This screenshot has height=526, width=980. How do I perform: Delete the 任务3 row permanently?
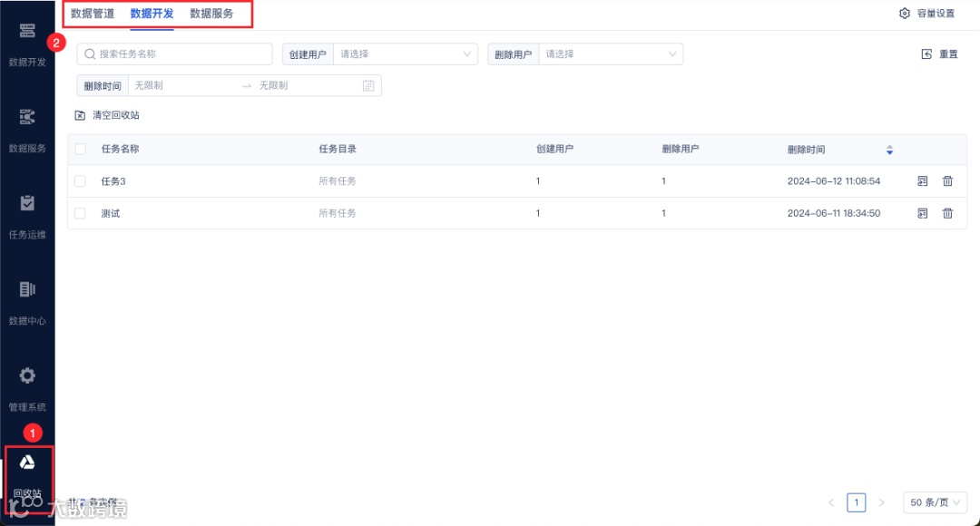point(947,181)
